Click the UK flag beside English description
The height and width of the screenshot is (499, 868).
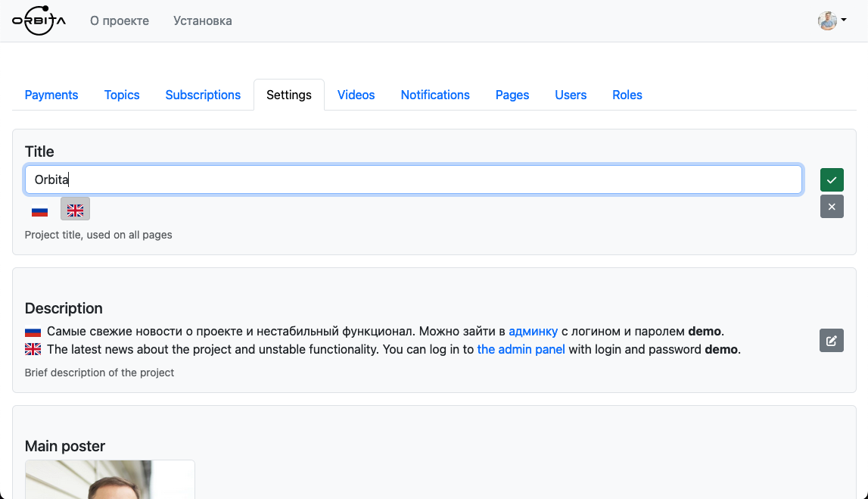33,350
